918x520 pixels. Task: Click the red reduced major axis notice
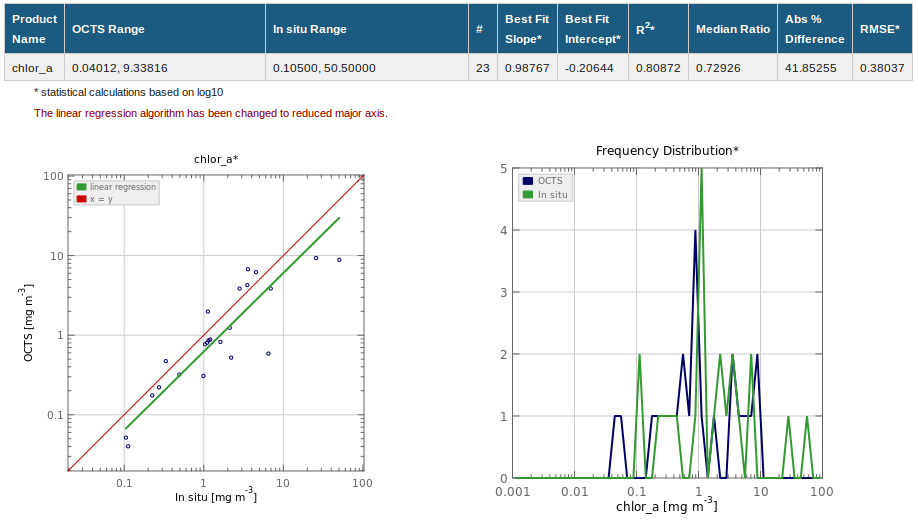coord(211,113)
